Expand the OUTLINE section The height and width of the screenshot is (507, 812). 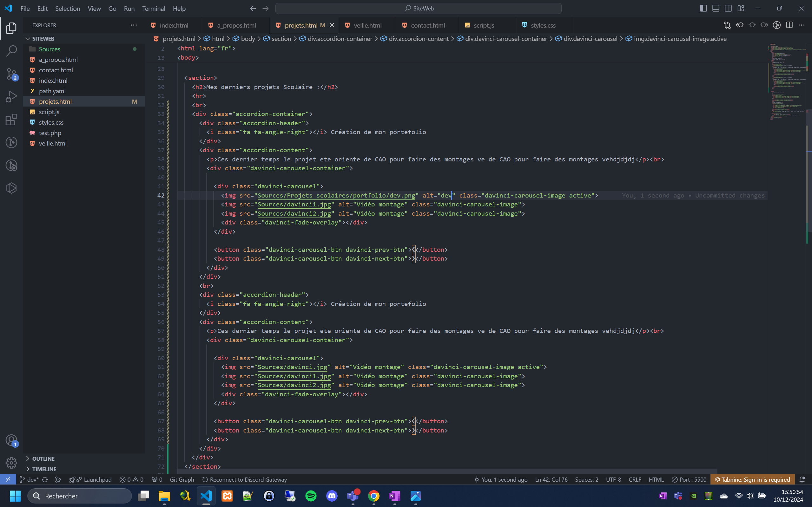coord(43,458)
